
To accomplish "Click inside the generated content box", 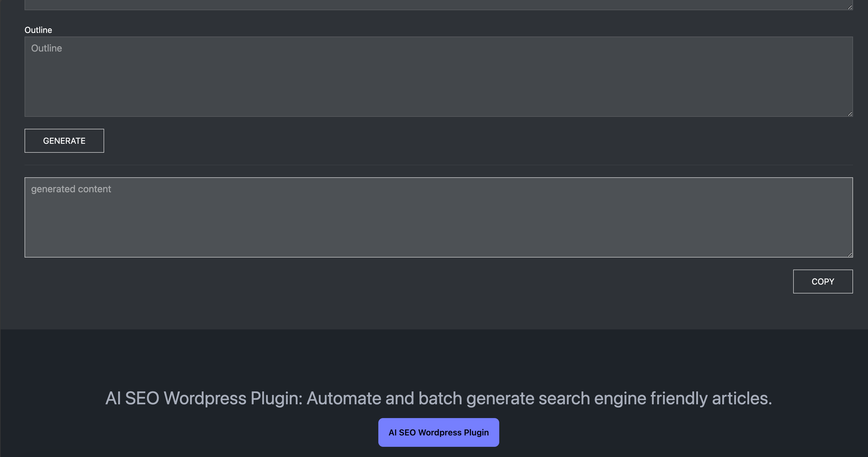I will point(438,217).
